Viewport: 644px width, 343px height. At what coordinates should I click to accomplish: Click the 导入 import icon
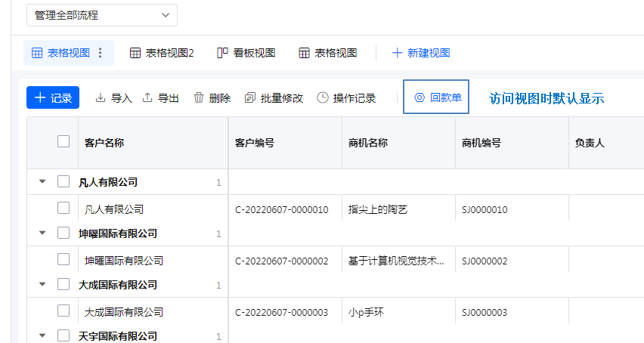[101, 98]
